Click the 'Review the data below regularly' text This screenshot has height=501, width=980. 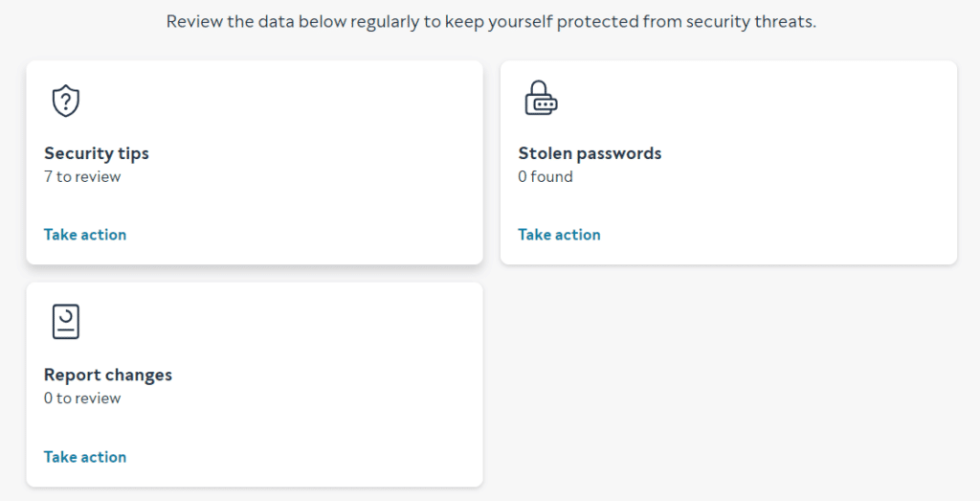click(x=491, y=21)
